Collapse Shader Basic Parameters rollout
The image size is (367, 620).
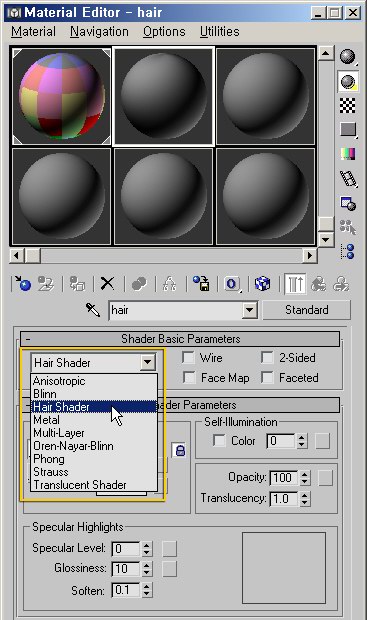[180, 339]
